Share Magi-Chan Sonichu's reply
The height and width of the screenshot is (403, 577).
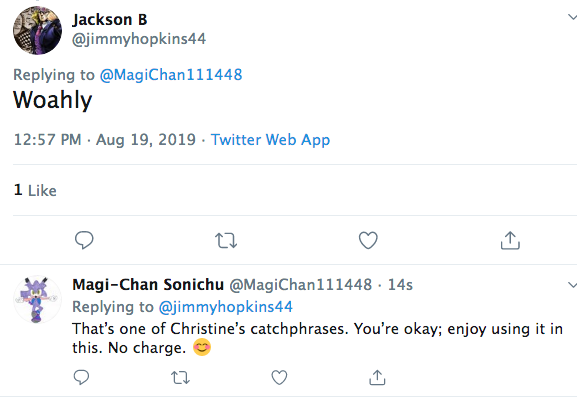click(x=377, y=377)
